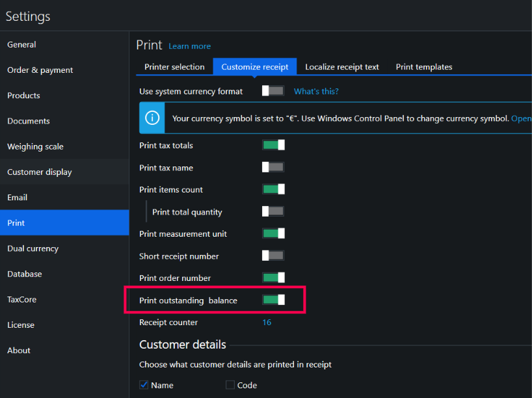This screenshot has height=398, width=532.
Task: Select the Customize receipt tab
Action: 255,67
